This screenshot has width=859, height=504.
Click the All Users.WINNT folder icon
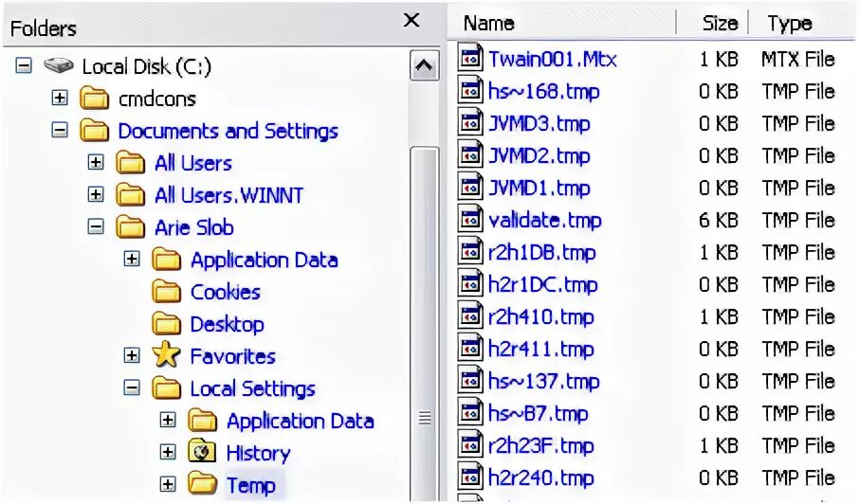[x=131, y=195]
